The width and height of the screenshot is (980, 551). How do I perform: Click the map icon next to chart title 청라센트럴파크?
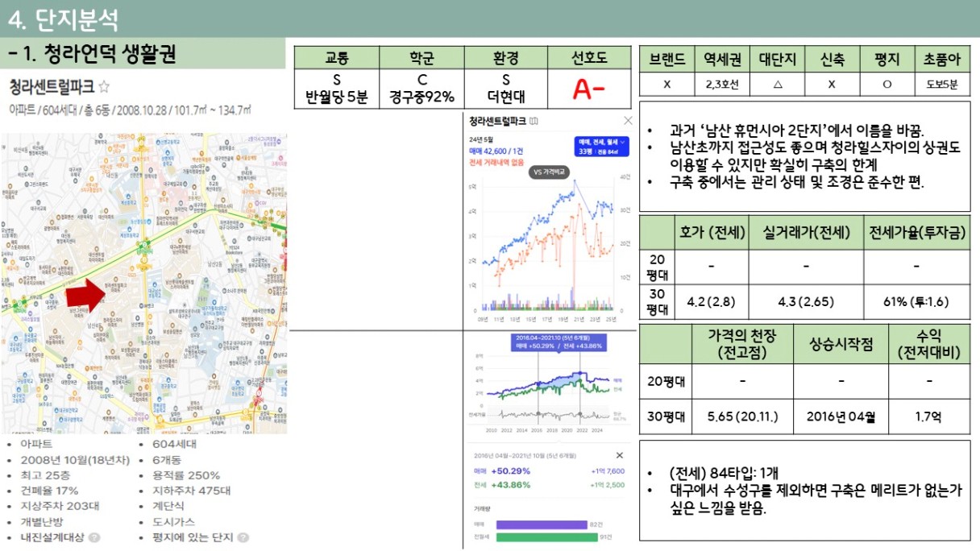pyautogui.click(x=534, y=121)
